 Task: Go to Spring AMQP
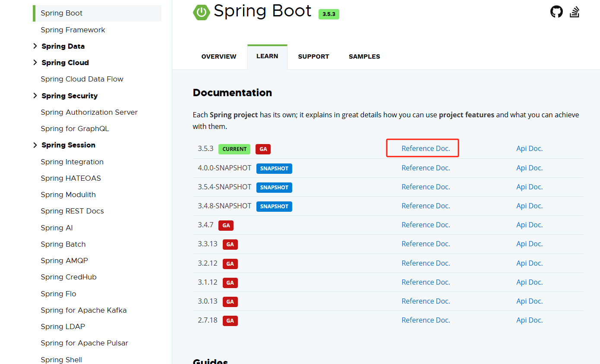click(64, 260)
